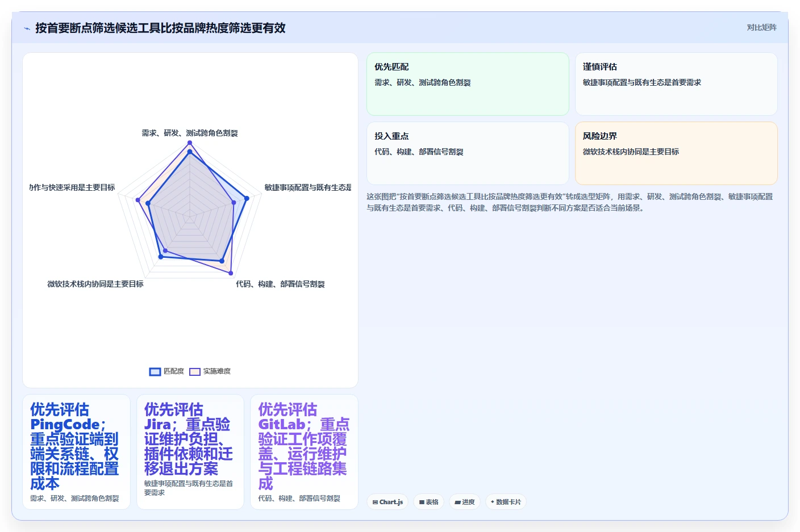Click the 优先评估 Jira recommendation card
800x532 pixels.
pyautogui.click(x=190, y=452)
